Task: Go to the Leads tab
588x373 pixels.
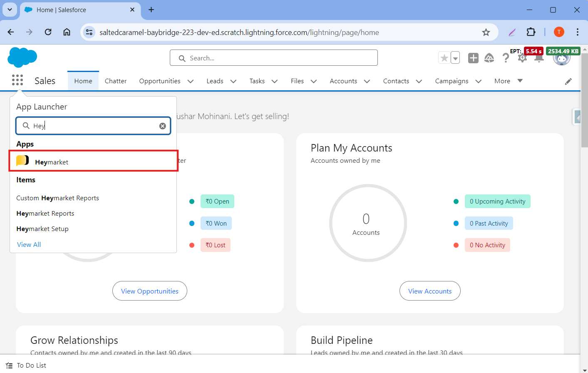Action: [215, 81]
